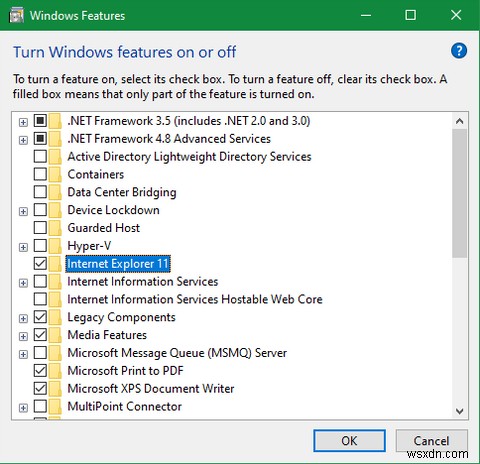
Task: Enable Active Directory Lightweight Directory Services checkbox
Action: click(40, 156)
